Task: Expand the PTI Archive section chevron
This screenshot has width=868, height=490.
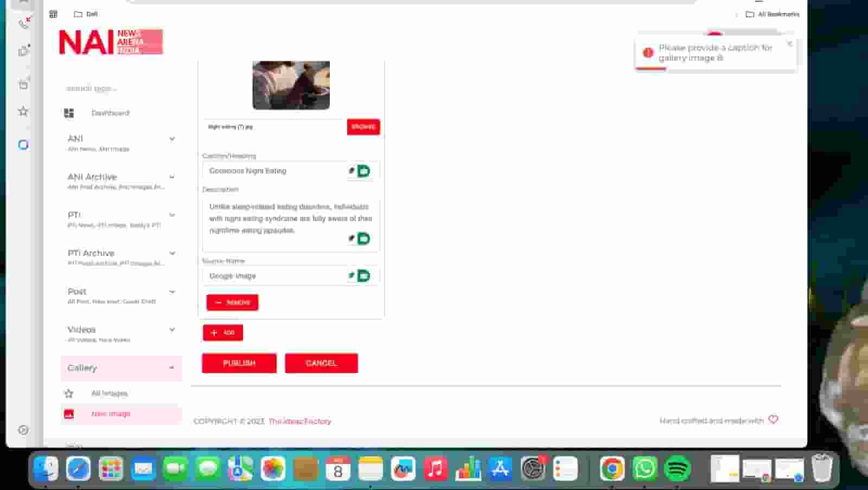Action: 172,253
